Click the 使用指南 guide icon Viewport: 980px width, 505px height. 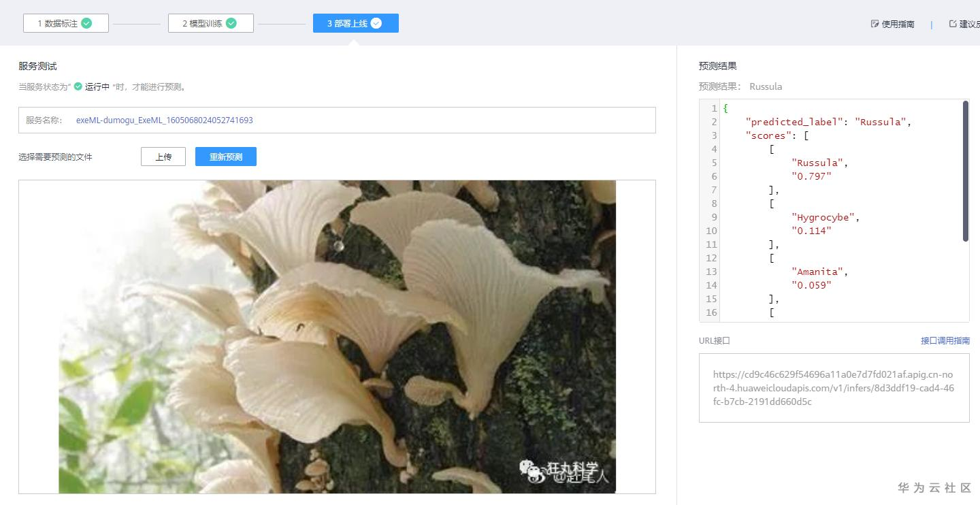874,23
